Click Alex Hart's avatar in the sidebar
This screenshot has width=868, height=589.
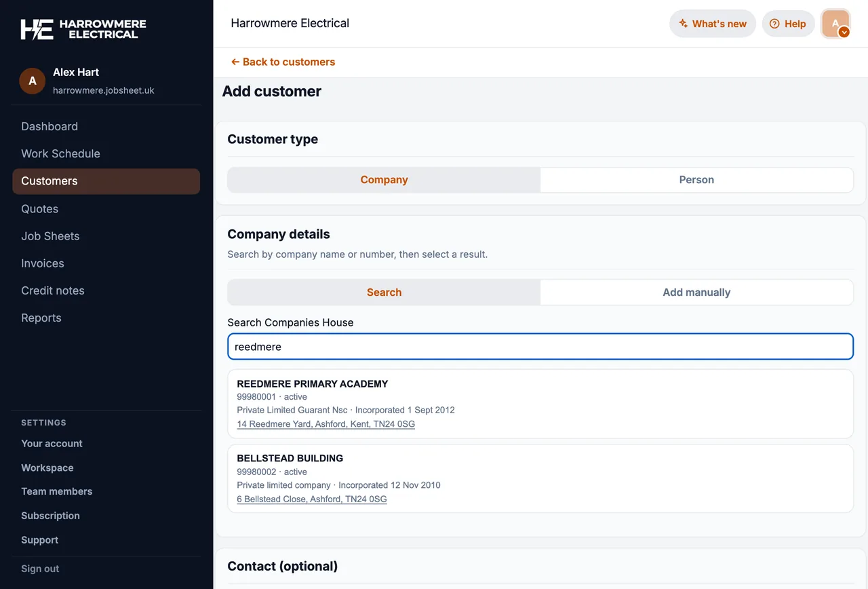pyautogui.click(x=33, y=81)
